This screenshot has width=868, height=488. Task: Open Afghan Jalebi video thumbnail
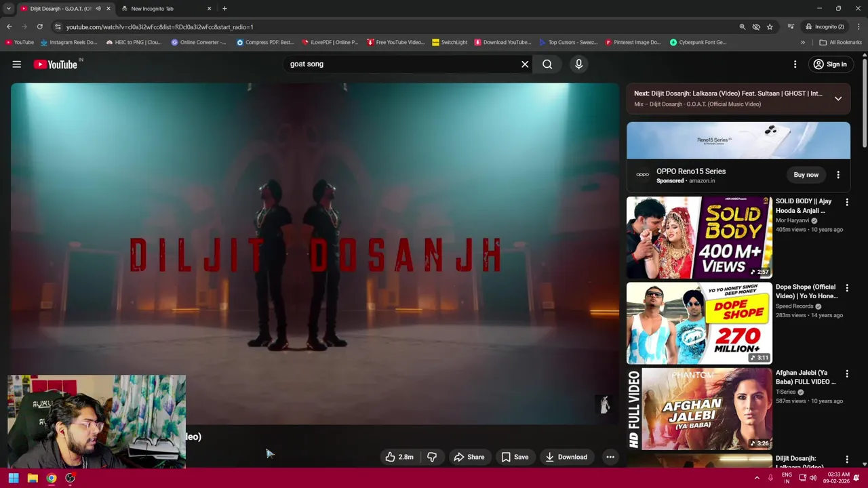(699, 409)
